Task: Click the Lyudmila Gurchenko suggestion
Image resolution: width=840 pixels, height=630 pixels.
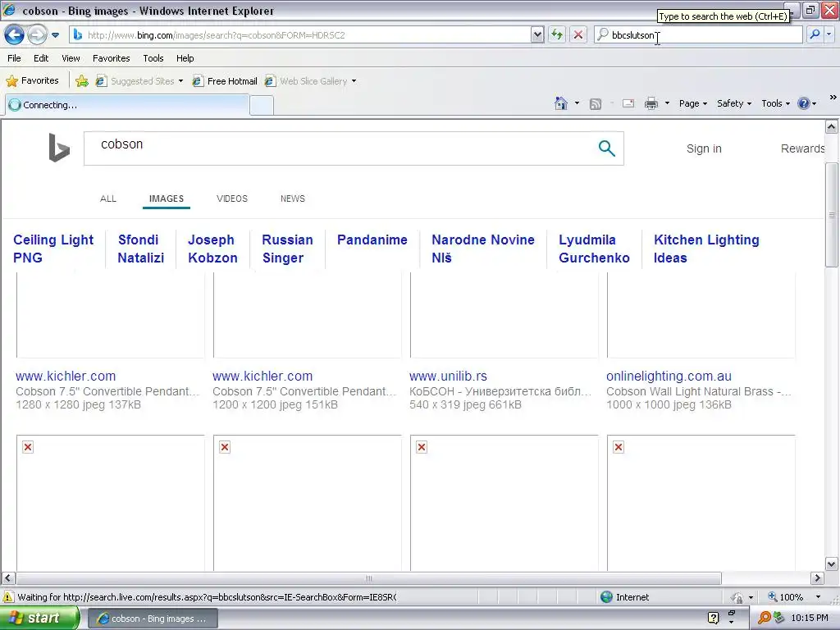Action: pos(594,249)
